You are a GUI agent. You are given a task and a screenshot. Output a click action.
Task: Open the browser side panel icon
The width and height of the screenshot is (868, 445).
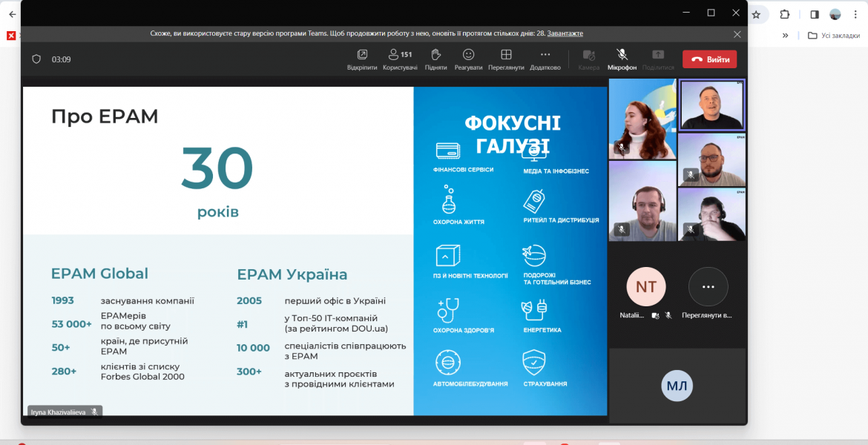pyautogui.click(x=815, y=15)
